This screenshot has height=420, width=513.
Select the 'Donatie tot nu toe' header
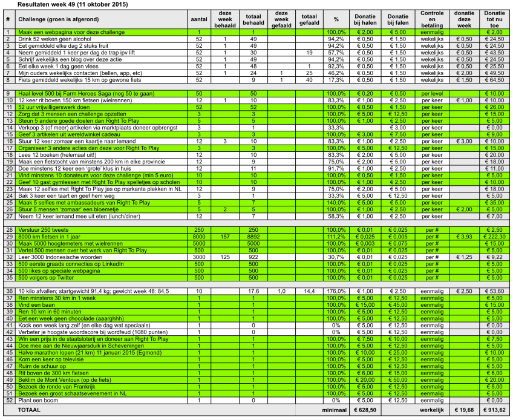pyautogui.click(x=494, y=19)
